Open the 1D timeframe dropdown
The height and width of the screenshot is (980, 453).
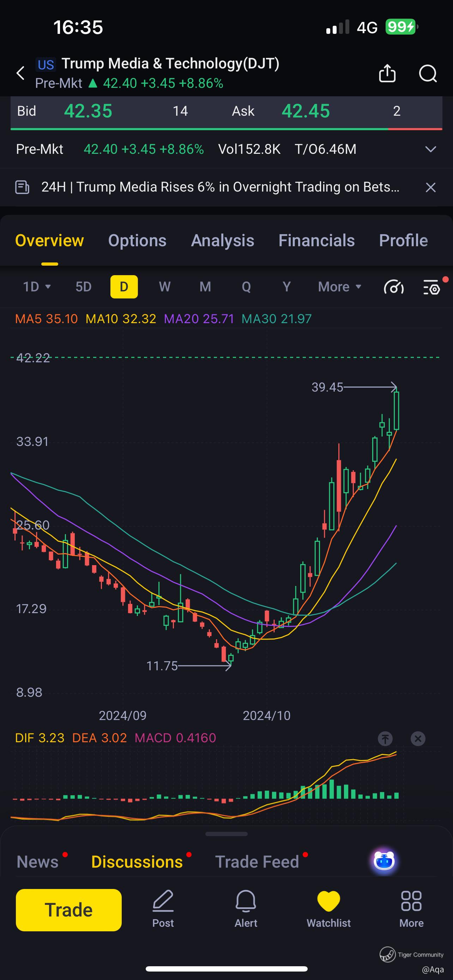37,286
